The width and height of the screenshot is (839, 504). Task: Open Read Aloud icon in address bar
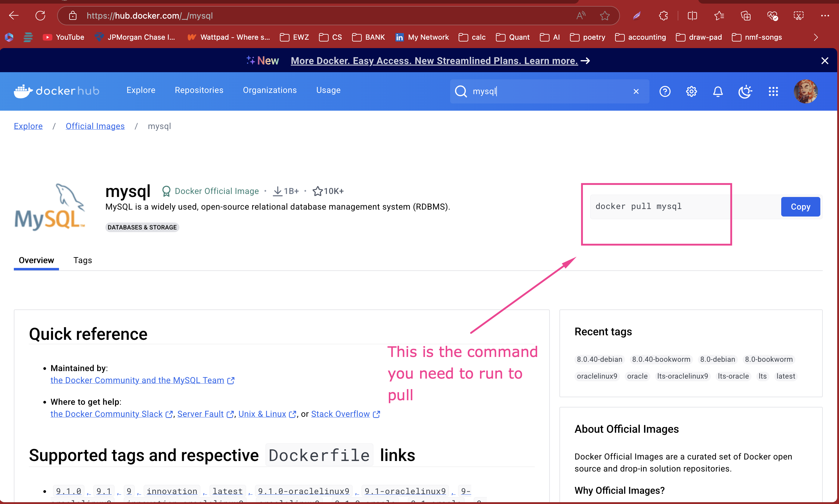(x=581, y=16)
